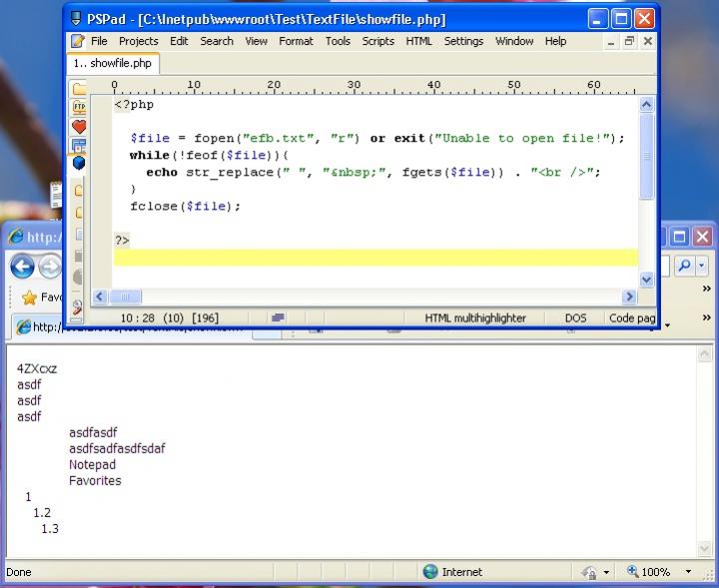The height and width of the screenshot is (588, 719).
Task: Open the View menu
Action: pyautogui.click(x=256, y=41)
